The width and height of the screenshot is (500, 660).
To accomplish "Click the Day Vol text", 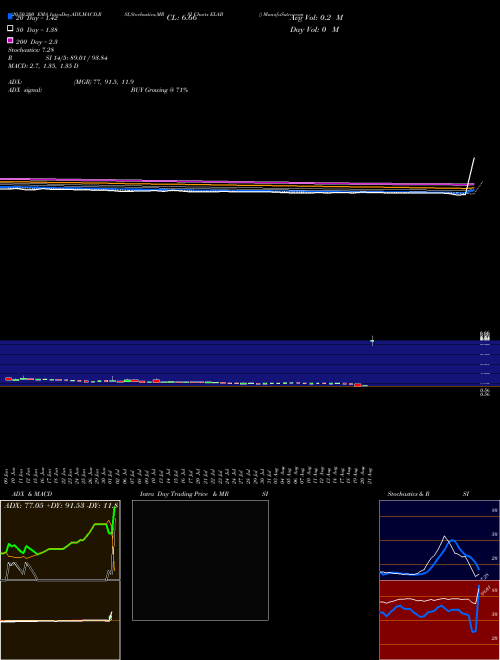I will click(x=314, y=29).
